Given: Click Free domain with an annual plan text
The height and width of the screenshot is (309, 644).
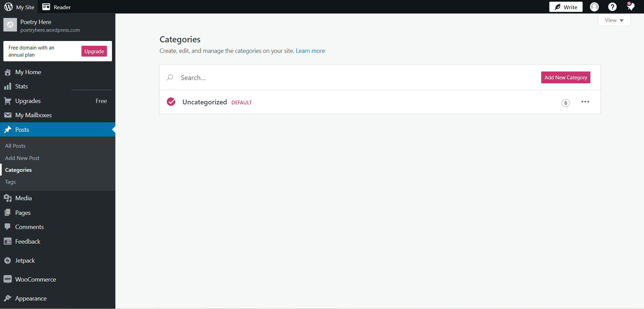Looking at the screenshot, I should click(31, 51).
